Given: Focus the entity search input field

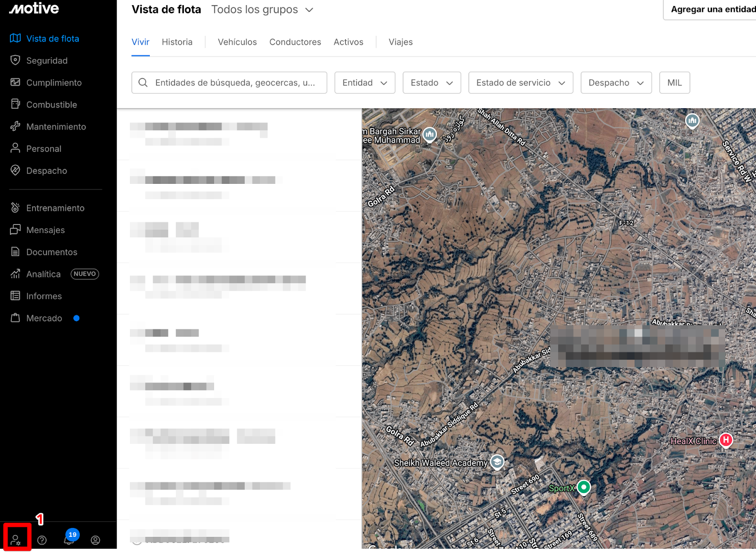Looking at the screenshot, I should (234, 83).
